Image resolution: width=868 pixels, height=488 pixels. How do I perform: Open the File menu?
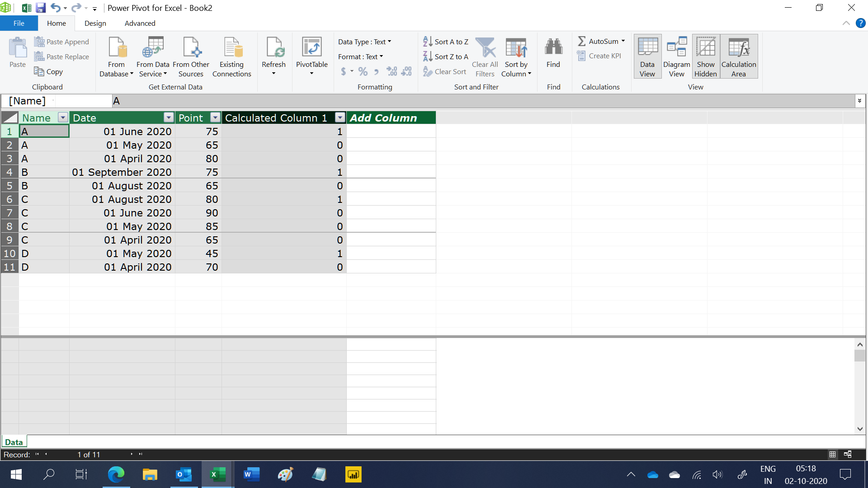[x=19, y=23]
